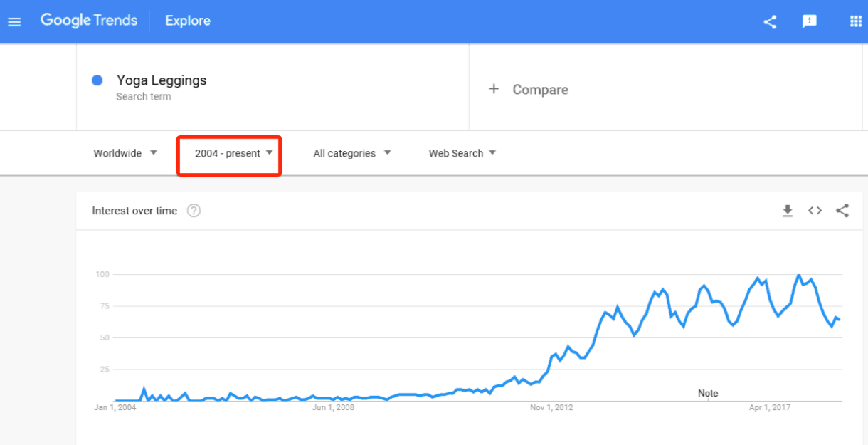Open the send feedback icon
This screenshot has height=445, width=868.
(810, 21)
